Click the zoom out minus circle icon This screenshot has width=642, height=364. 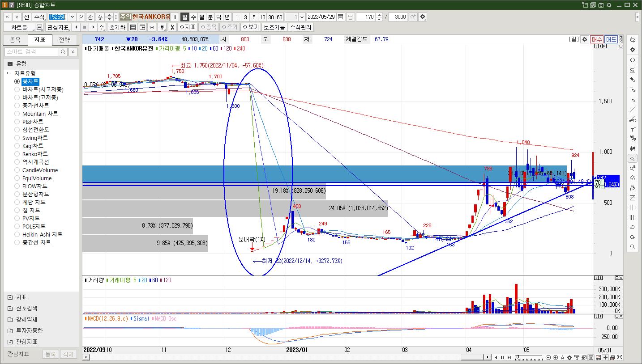548,357
